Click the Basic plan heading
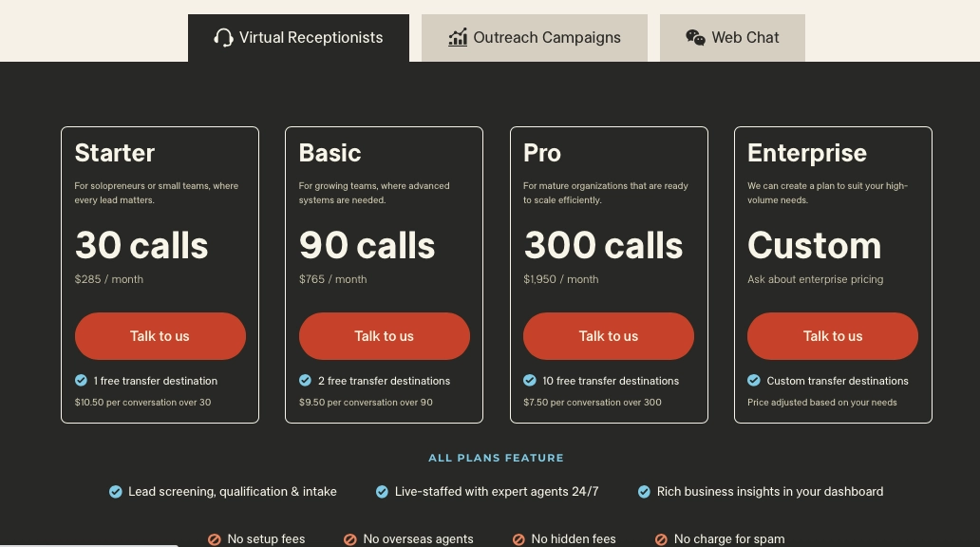The width and height of the screenshot is (980, 547). [x=330, y=153]
